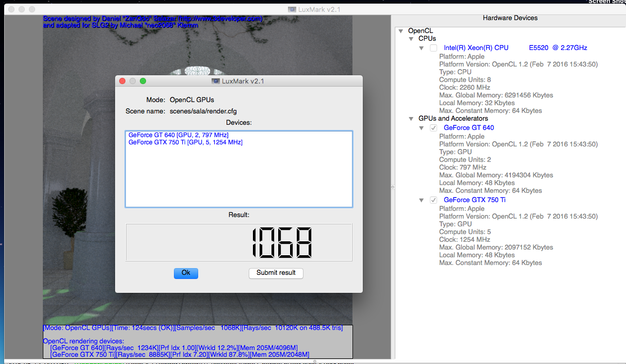Collapse the CPUs tree group

coord(411,39)
